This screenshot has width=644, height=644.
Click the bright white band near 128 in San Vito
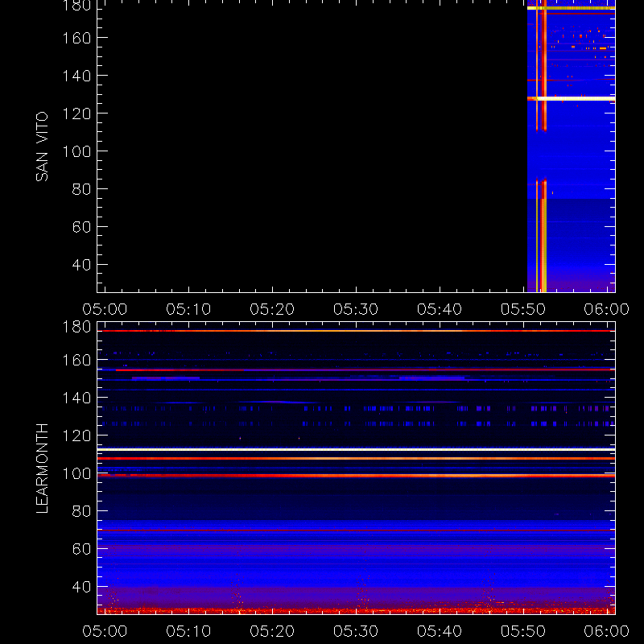[572, 98]
